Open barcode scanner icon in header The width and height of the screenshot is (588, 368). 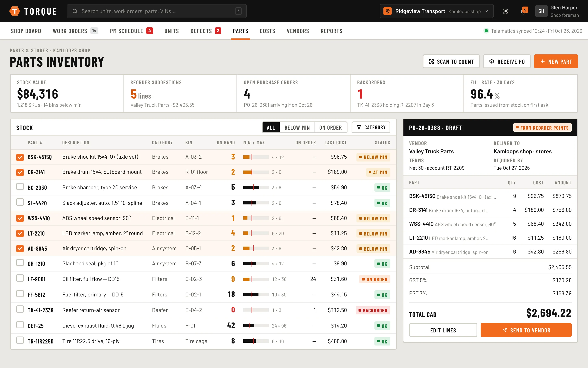(505, 11)
